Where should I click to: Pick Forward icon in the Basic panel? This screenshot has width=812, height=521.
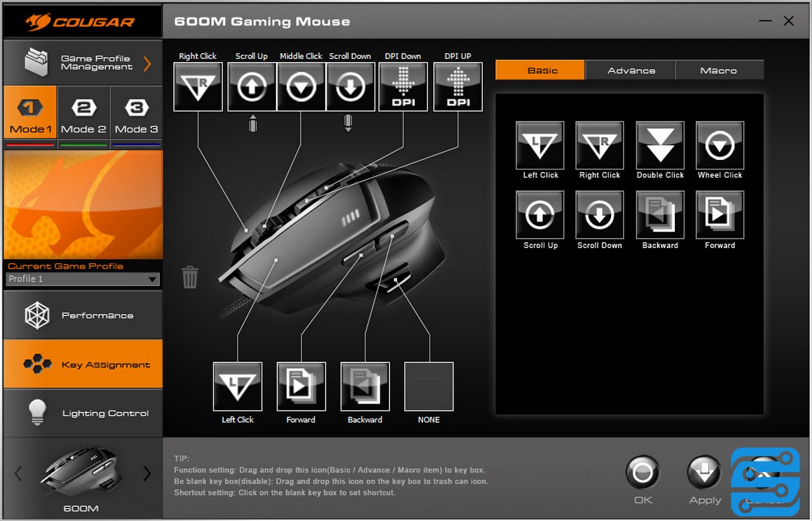(x=720, y=215)
